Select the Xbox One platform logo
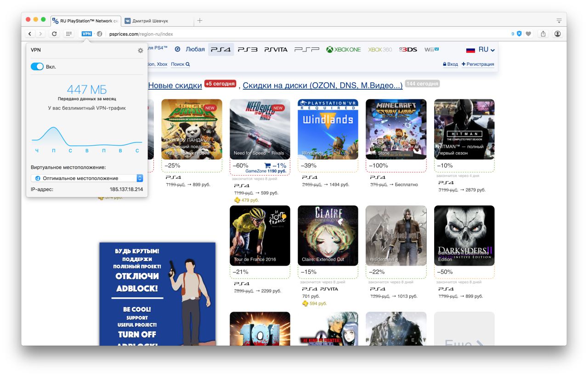The height and width of the screenshot is (376, 588). (x=344, y=50)
